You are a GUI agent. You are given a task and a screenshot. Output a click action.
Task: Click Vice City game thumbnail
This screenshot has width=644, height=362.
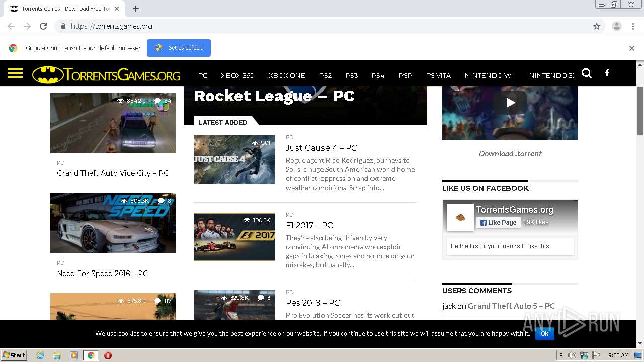coord(113,123)
